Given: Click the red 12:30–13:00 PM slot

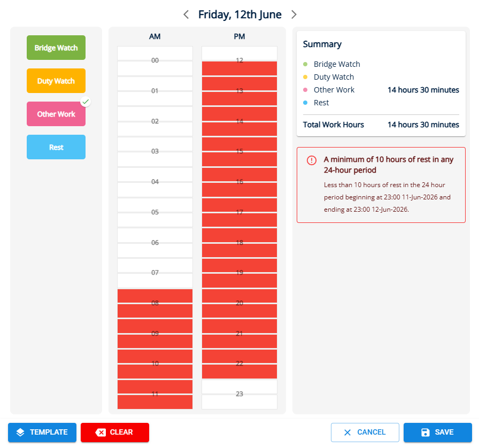Looking at the screenshot, I should pos(239,68).
